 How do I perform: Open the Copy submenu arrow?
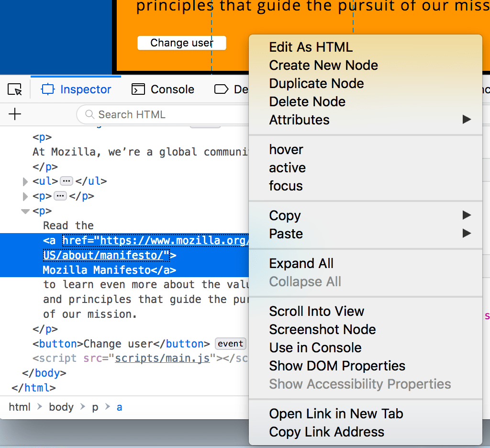coord(466,215)
